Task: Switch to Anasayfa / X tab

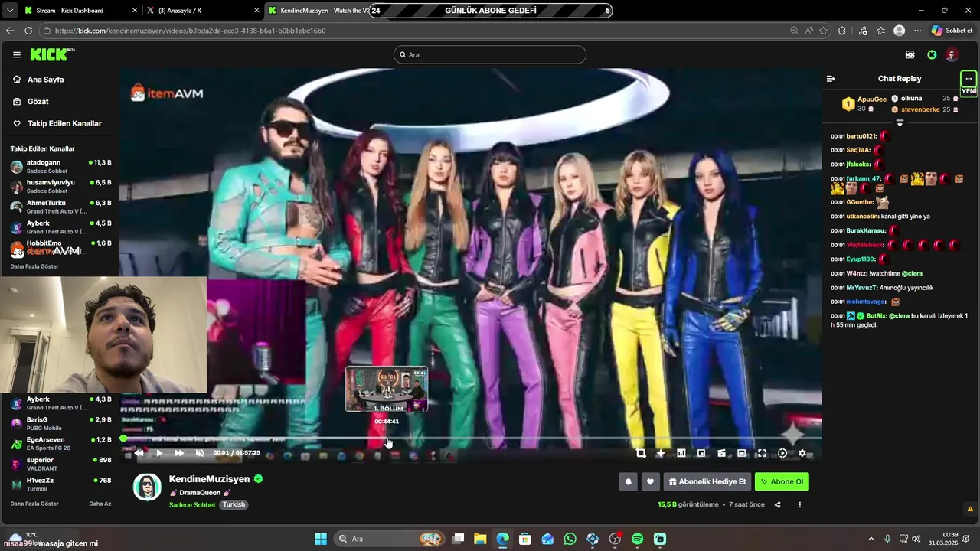Action: click(202, 11)
